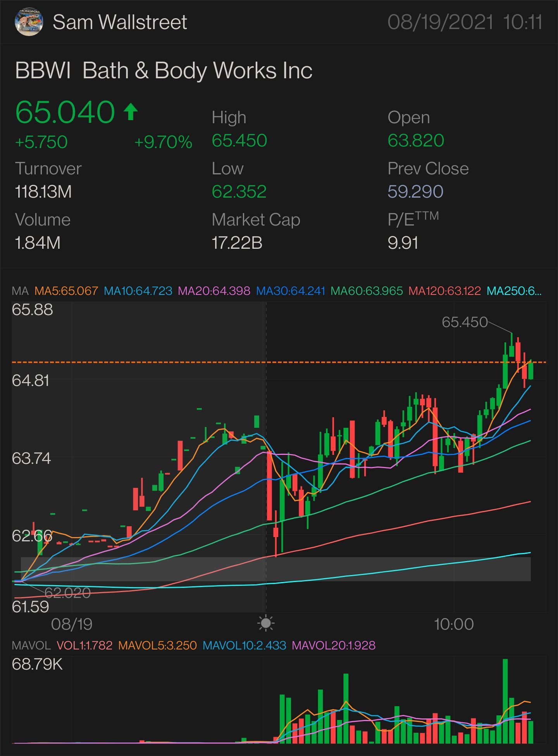
Task: Open Sam Wallstreet profile avatar
Action: [x=29, y=22]
